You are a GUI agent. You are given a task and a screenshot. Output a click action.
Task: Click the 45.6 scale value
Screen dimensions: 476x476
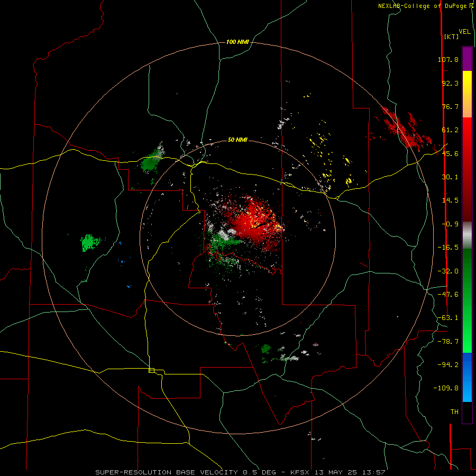pyautogui.click(x=450, y=153)
